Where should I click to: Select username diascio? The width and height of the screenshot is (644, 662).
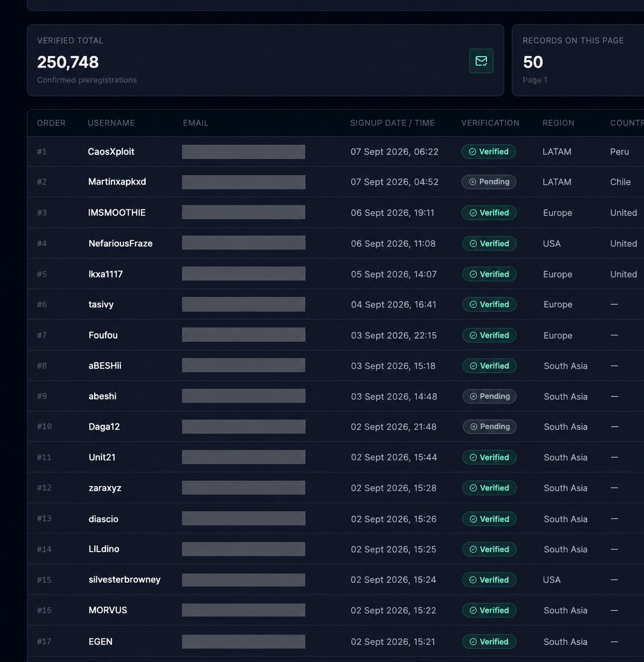pyautogui.click(x=103, y=519)
